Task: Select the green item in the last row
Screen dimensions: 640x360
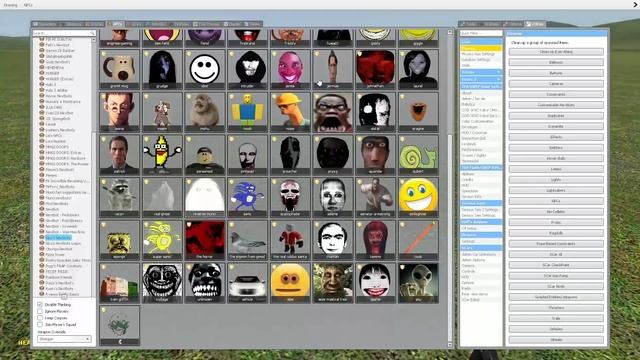Action: [119, 325]
